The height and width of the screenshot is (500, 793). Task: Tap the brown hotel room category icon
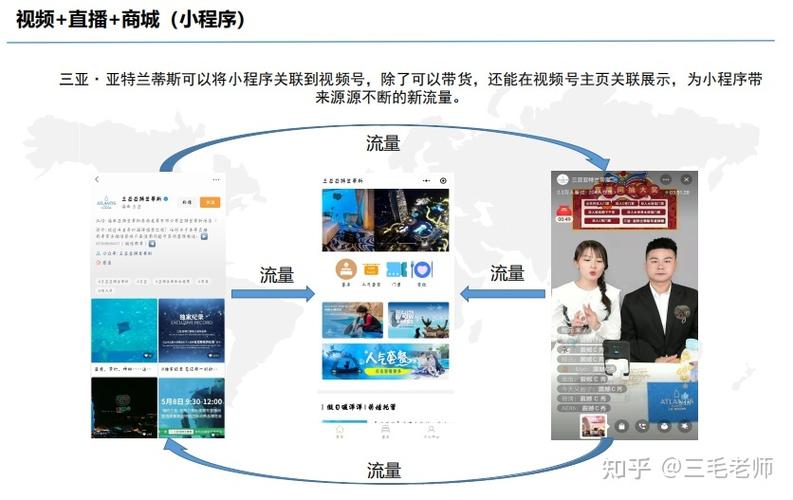pos(346,269)
